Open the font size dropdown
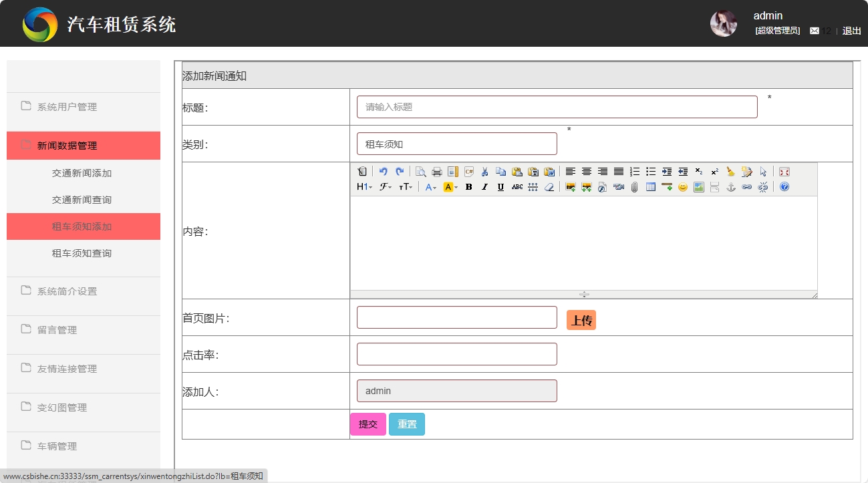Viewport: 868px width, 483px height. pyautogui.click(x=404, y=188)
